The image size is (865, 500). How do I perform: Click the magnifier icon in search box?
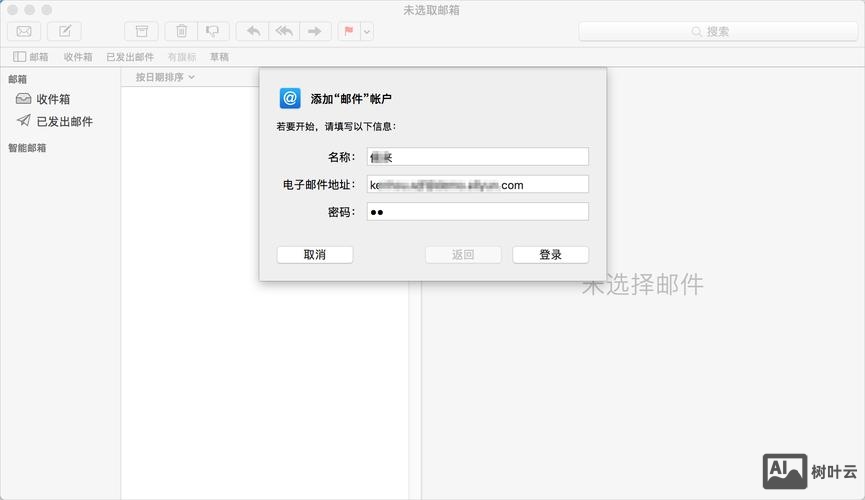[697, 32]
